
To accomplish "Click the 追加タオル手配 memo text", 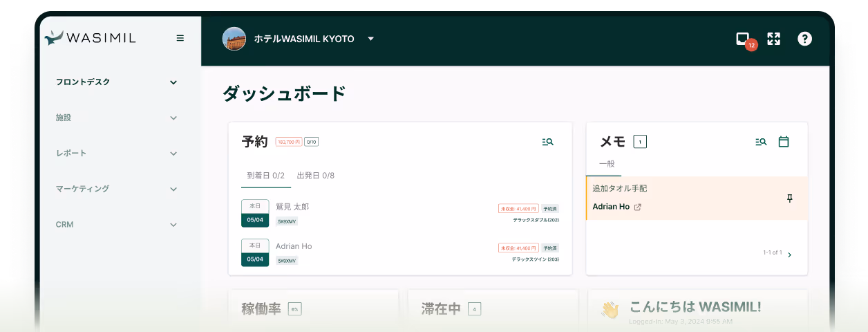I will click(x=620, y=188).
